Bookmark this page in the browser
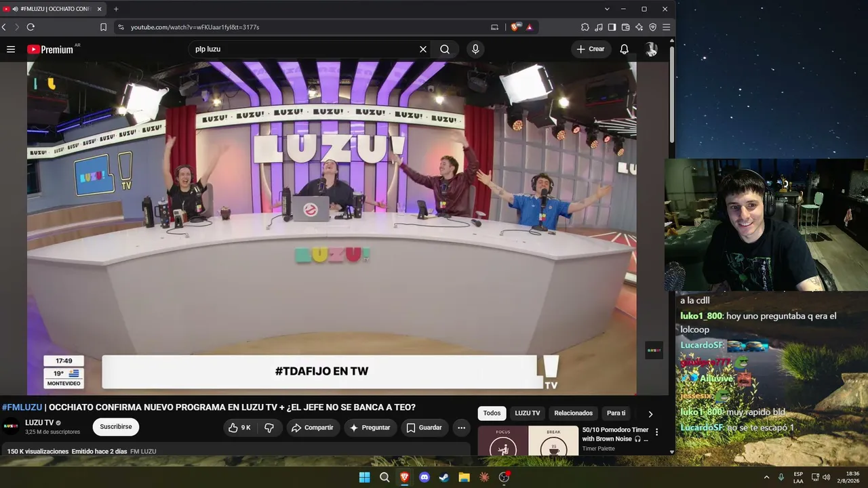 [x=103, y=27]
